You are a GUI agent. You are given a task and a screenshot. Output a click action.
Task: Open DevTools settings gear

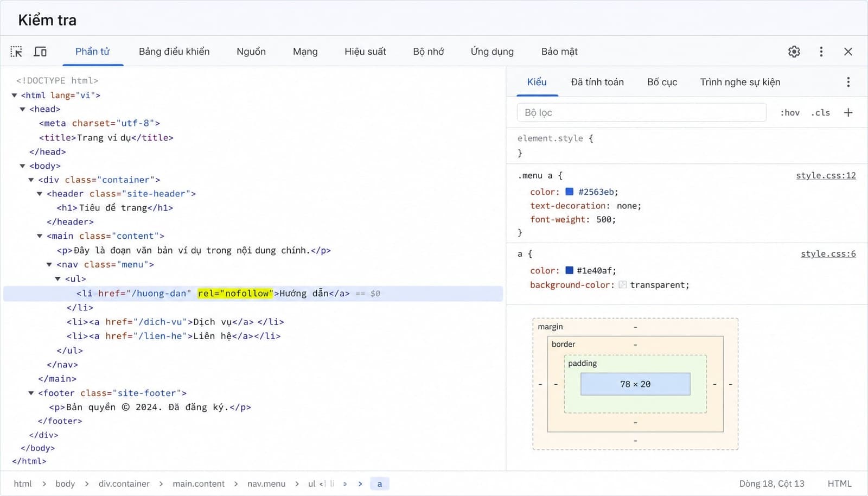tap(794, 52)
